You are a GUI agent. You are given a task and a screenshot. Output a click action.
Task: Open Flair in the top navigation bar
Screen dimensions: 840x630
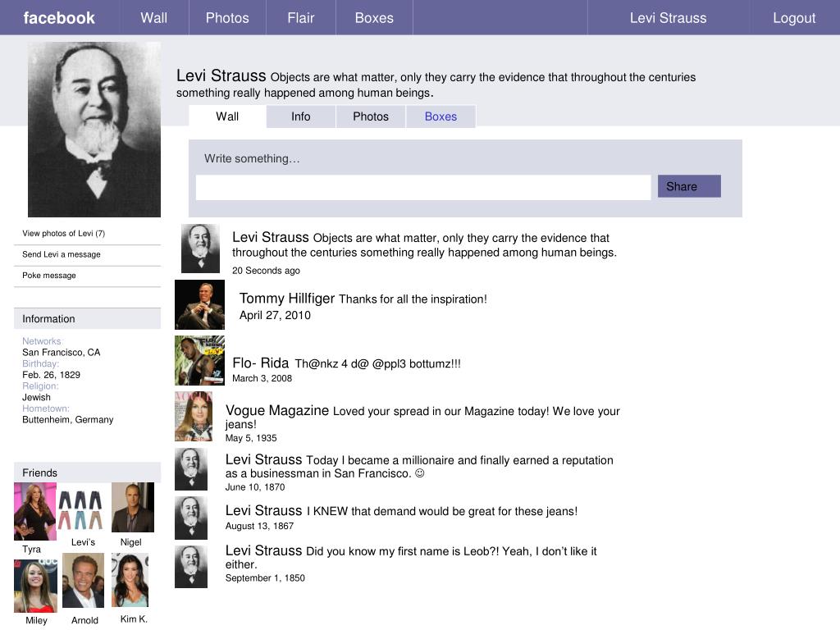(x=300, y=18)
